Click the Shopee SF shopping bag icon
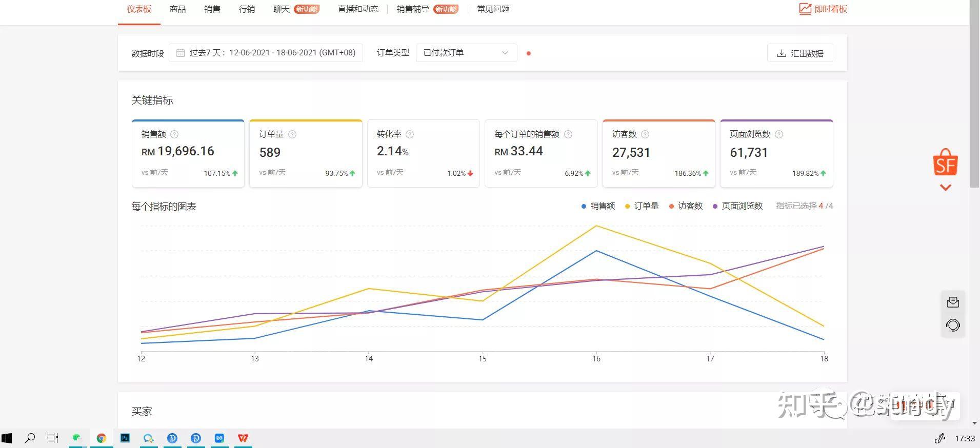Viewport: 980px width, 448px height. pos(945,163)
